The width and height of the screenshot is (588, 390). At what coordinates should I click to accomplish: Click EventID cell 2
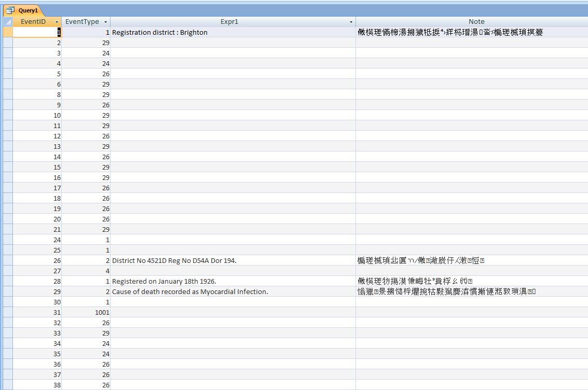[37, 43]
